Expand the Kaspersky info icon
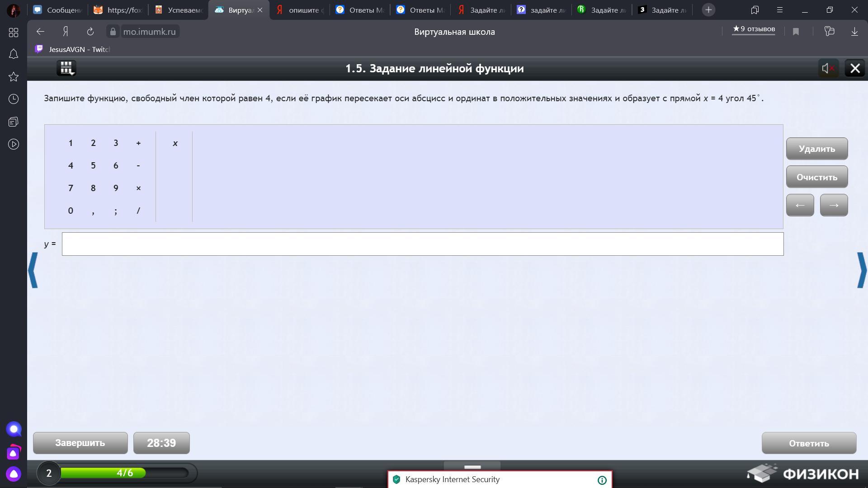This screenshot has height=488, width=868. [x=602, y=480]
